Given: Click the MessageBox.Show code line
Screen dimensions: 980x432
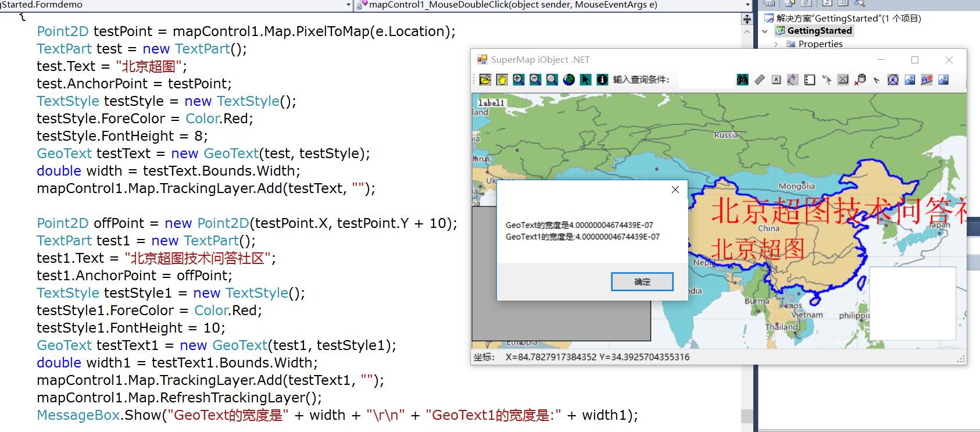Looking at the screenshot, I should [x=337, y=415].
